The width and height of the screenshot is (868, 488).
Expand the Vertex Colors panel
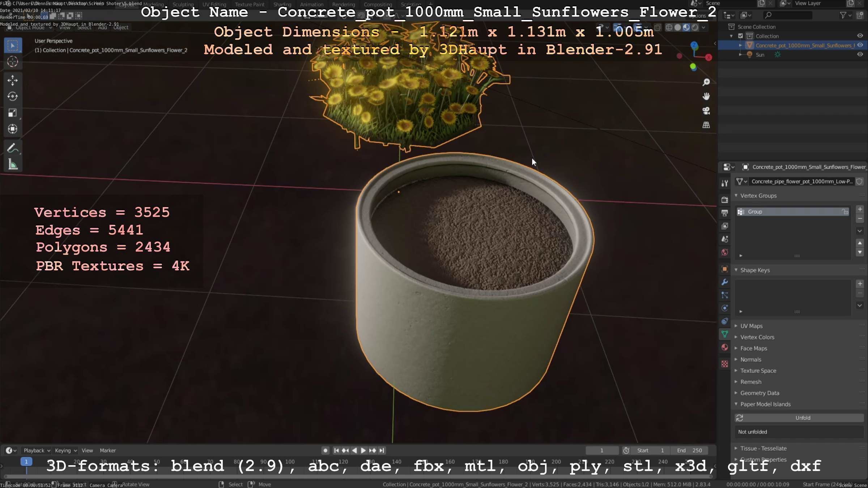coord(736,337)
